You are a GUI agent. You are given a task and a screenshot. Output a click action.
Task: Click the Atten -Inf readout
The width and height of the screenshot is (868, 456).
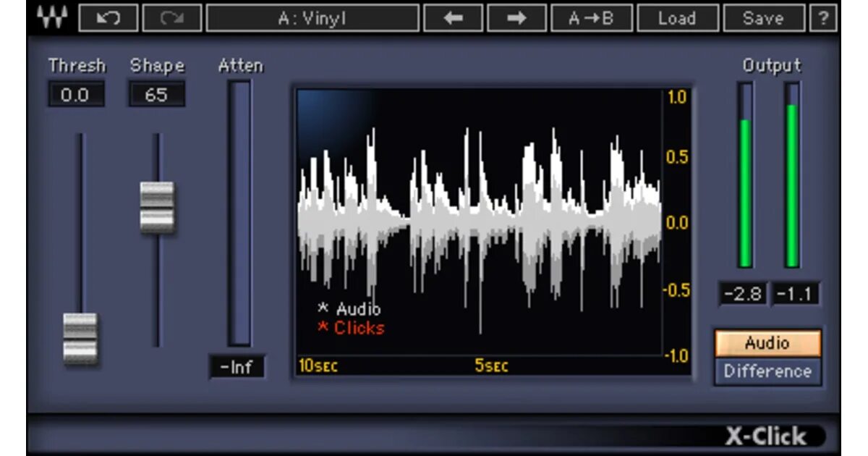coord(237,367)
